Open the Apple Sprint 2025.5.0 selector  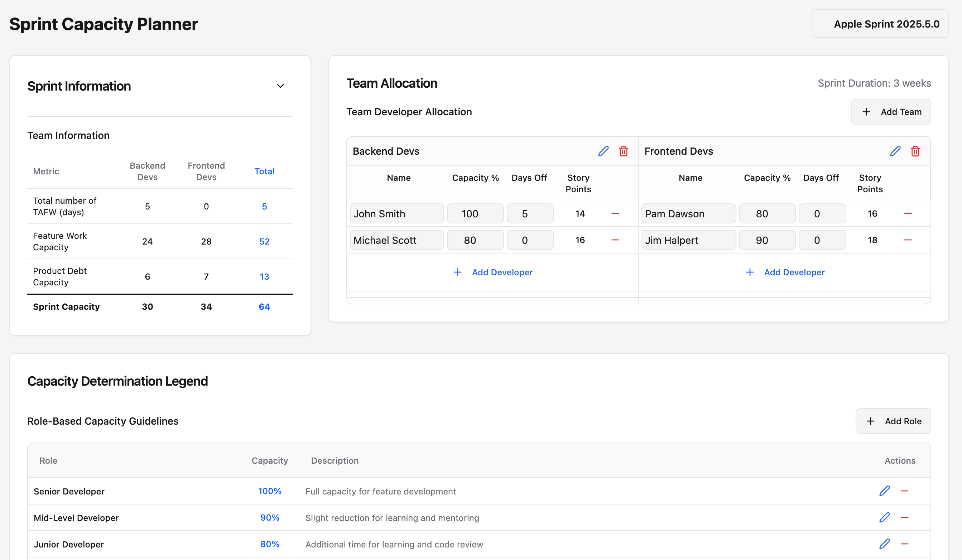pyautogui.click(x=880, y=24)
